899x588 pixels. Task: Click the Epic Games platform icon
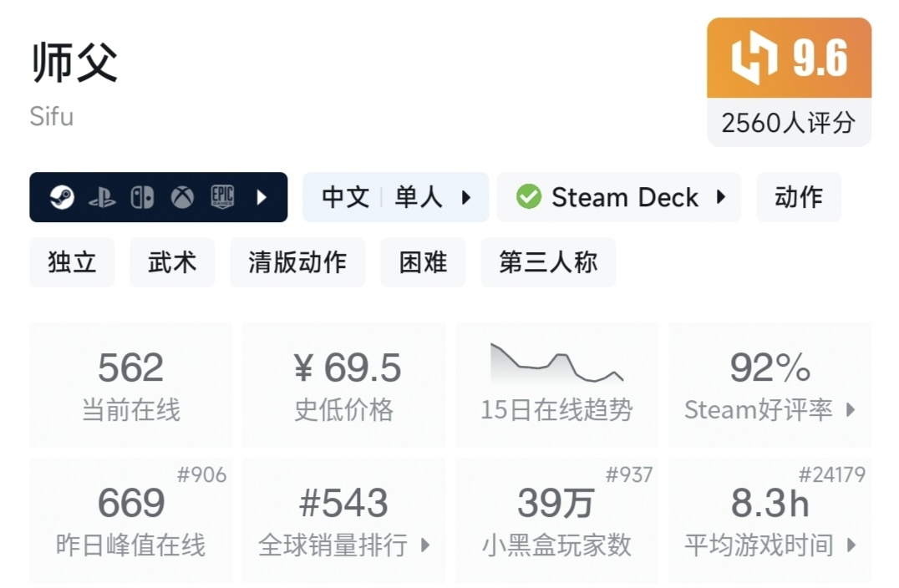click(x=222, y=197)
